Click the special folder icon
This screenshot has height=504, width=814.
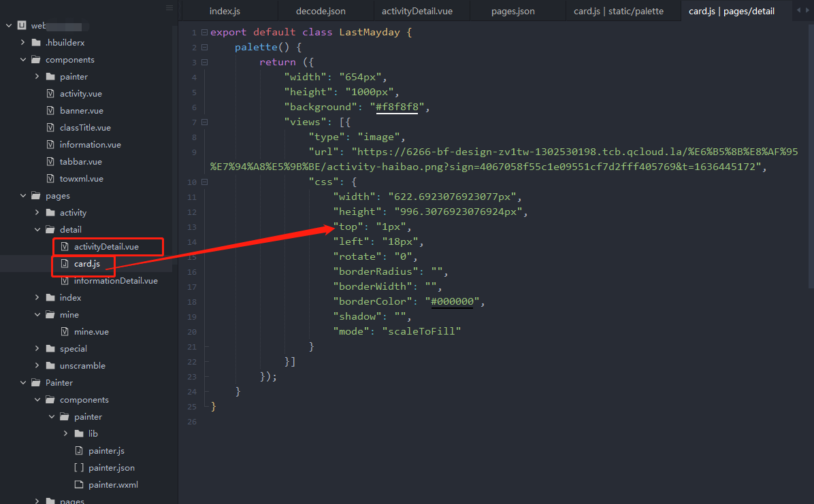(50, 348)
